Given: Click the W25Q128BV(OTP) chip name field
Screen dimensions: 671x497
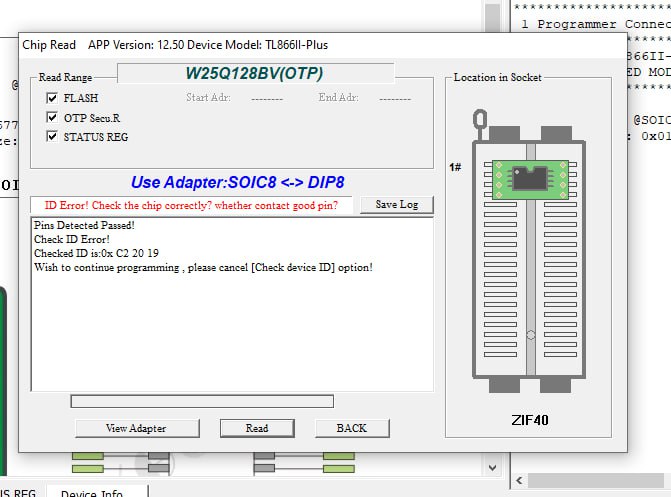Looking at the screenshot, I should coord(255,73).
